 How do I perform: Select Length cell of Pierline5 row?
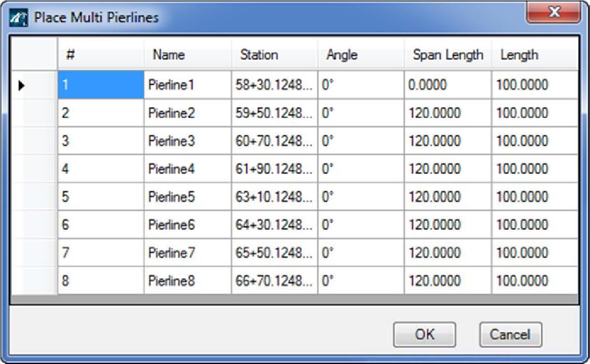click(534, 197)
